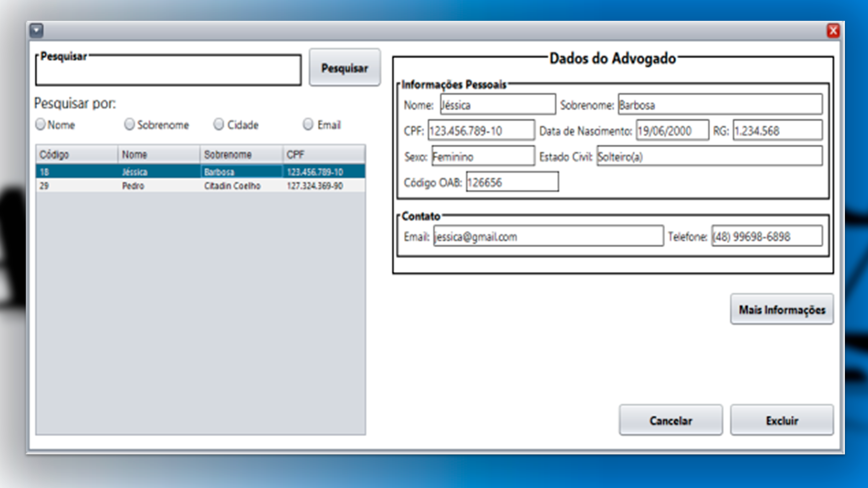Select the Email radio button
Viewport: 868px width, 488px height.
pyautogui.click(x=308, y=124)
